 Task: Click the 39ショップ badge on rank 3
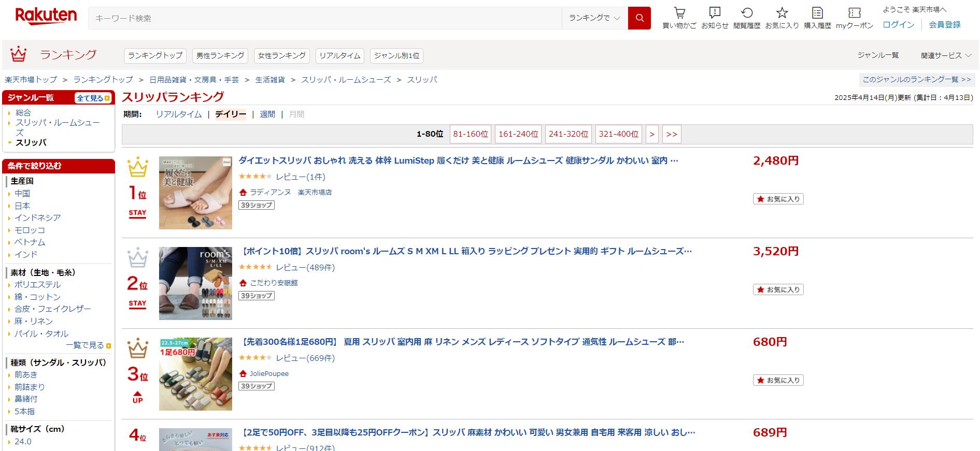click(257, 386)
